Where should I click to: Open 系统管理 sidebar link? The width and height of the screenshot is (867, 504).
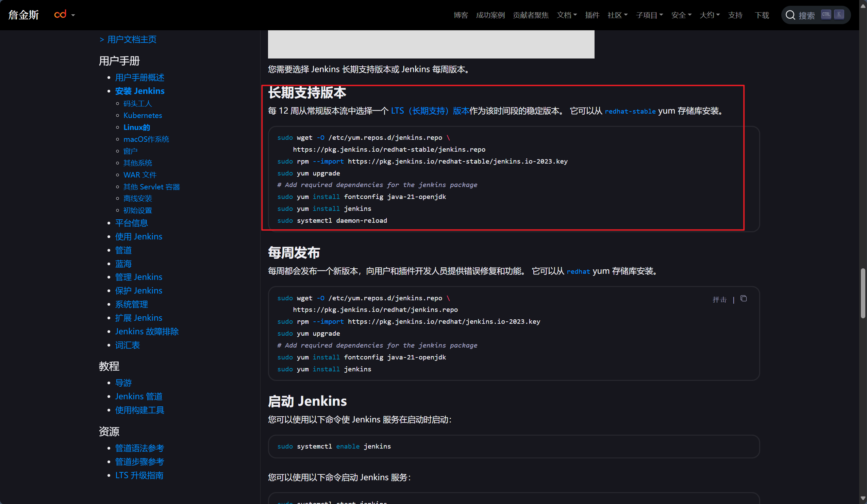click(x=131, y=304)
